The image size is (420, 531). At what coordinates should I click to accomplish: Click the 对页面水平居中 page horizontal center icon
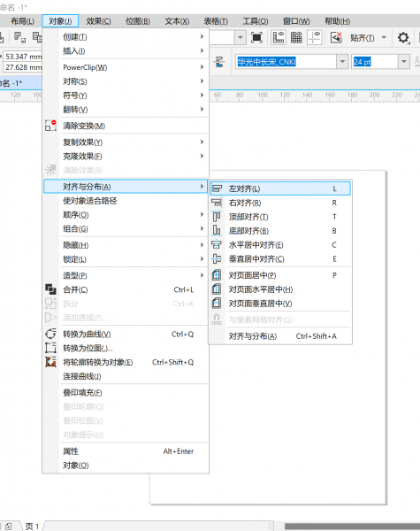217,289
